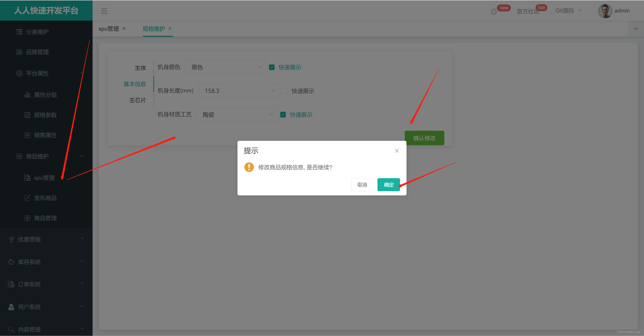This screenshot has width=644, height=336.
Task: Click the admin avatar picture
Action: click(x=605, y=11)
